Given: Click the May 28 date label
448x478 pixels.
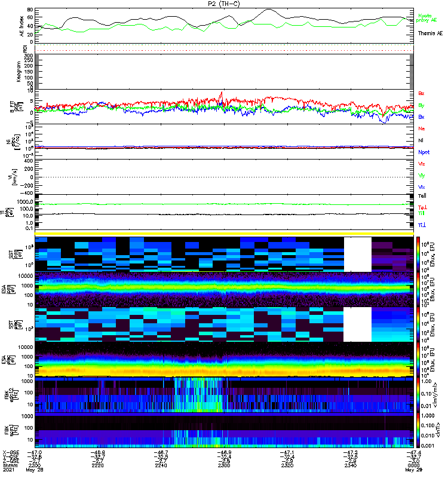Looking at the screenshot, I should tap(35, 470).
